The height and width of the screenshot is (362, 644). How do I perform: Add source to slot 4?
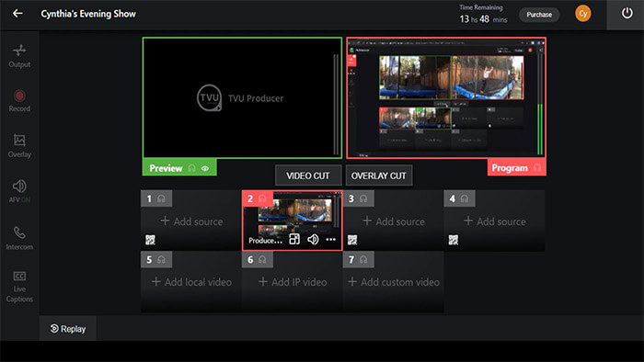tap(495, 221)
